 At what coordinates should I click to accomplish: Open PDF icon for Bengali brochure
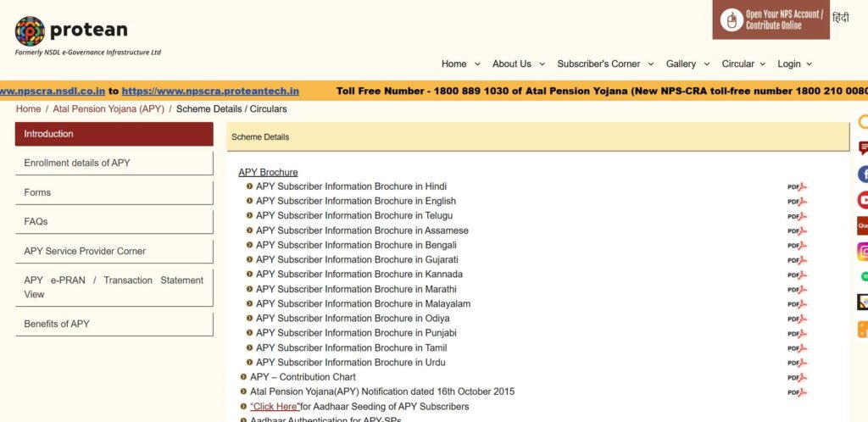[x=797, y=246]
